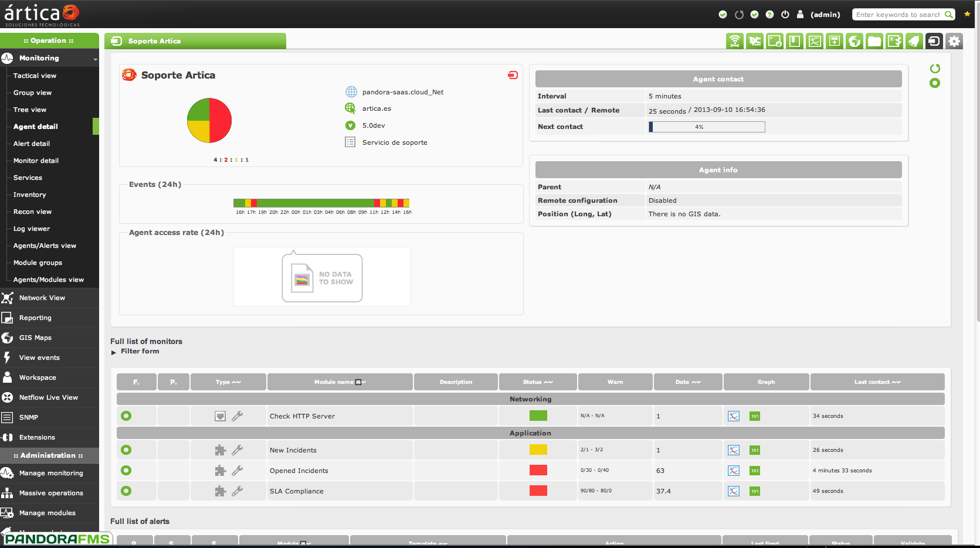Screen dimensions: 980x548
Task: Open the data list toolbar icon
Action: tap(894, 41)
